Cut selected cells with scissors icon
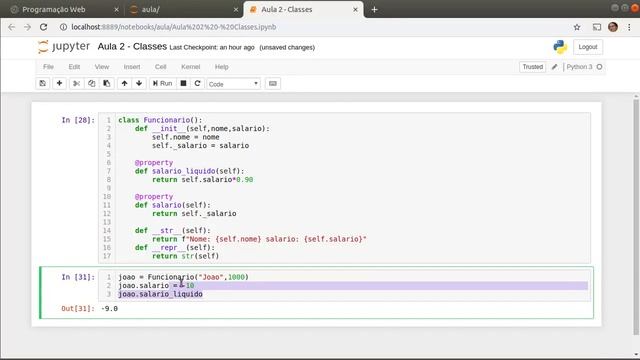This screenshot has width=640, height=360. click(76, 83)
